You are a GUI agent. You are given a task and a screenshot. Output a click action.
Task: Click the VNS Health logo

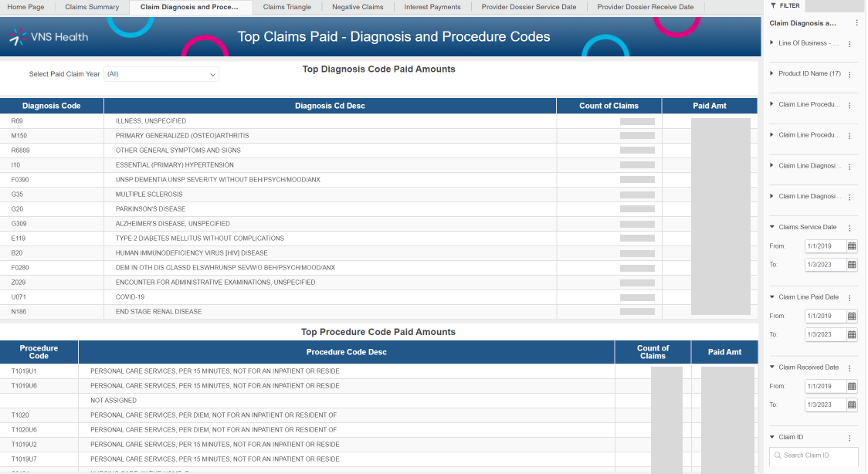tap(49, 37)
